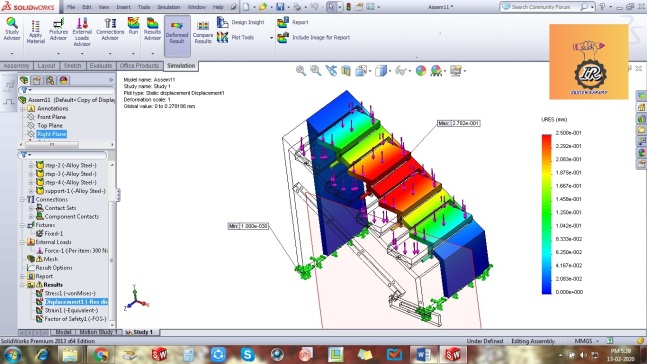647x364 pixels.
Task: Open the Motion Study 1 tab
Action: pos(98,332)
